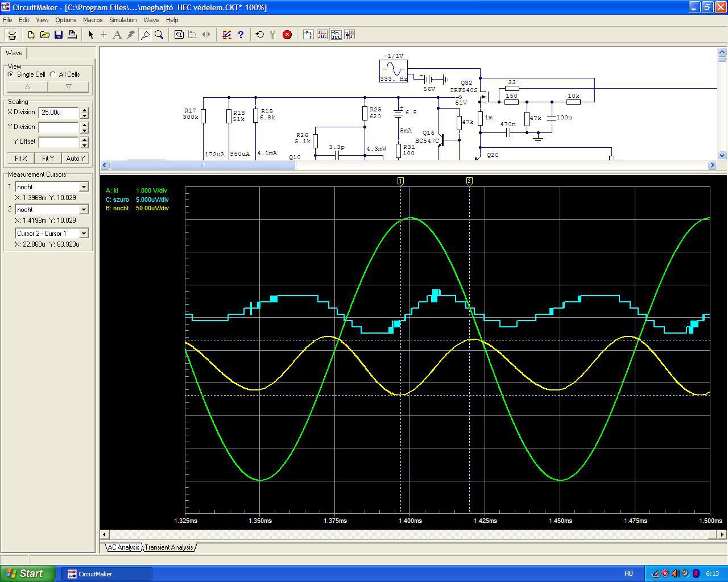Click the Fit X button

21,159
